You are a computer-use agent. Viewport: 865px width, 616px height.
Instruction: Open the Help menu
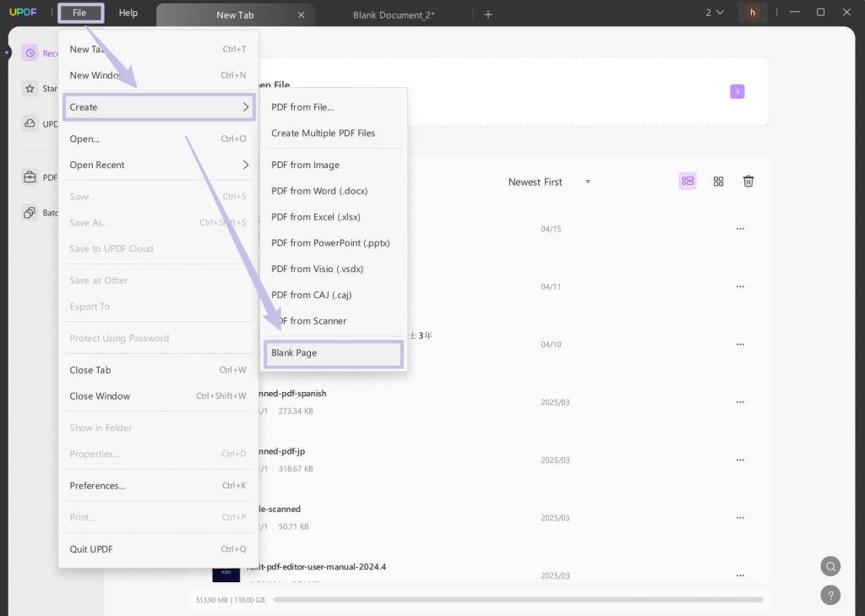coord(128,13)
